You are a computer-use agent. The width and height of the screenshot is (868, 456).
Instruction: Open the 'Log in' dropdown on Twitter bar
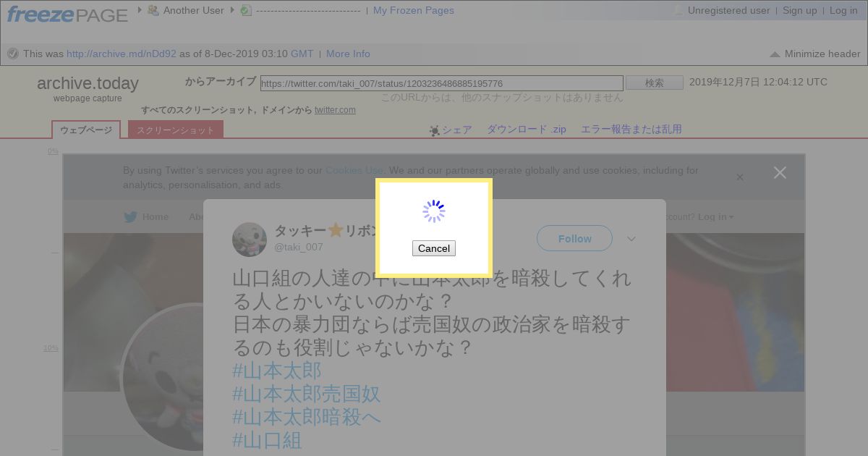715,217
